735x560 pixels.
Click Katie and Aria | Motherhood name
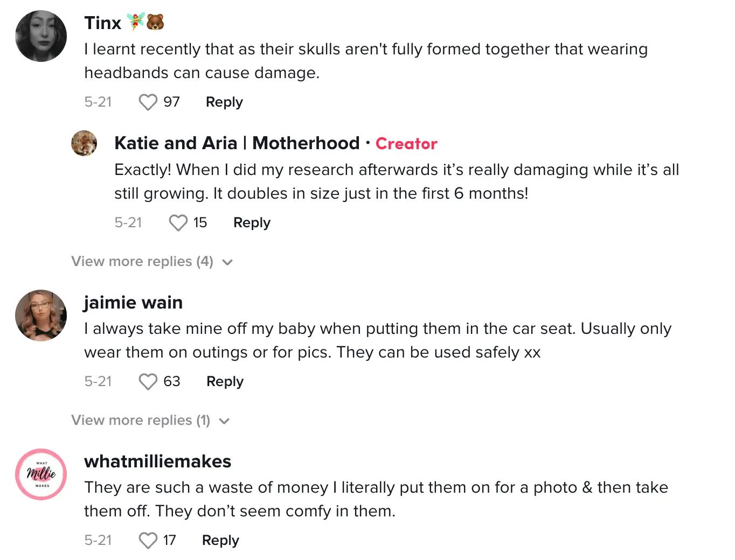(x=237, y=143)
